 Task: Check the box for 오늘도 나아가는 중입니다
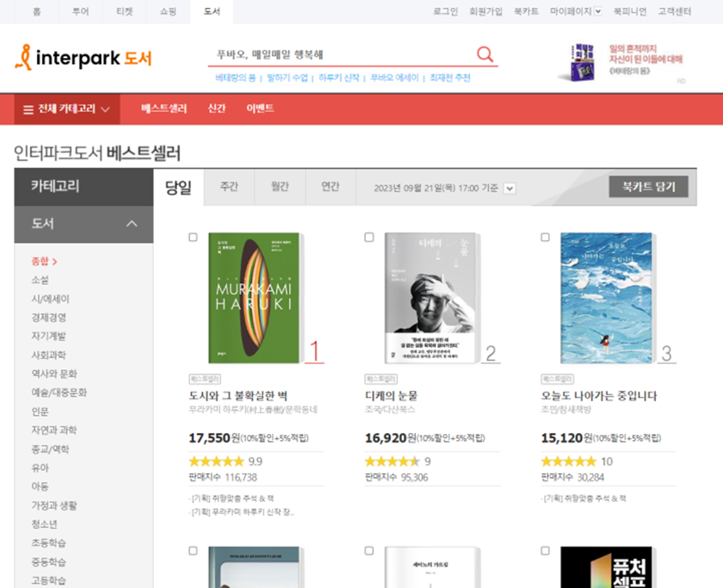coord(545,237)
